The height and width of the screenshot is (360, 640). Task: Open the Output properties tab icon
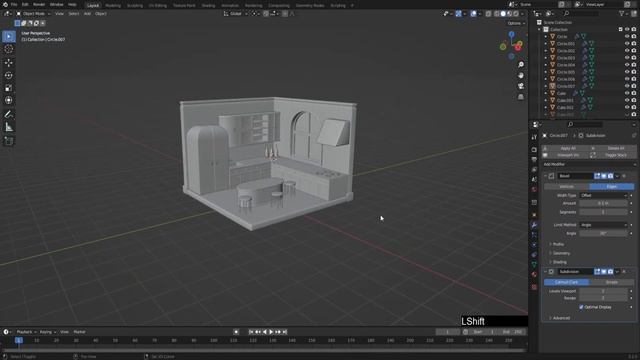[x=534, y=160]
